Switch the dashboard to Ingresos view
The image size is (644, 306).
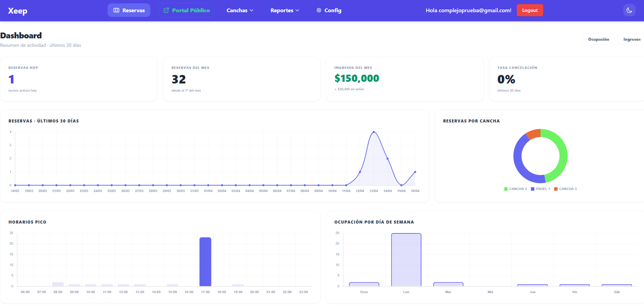coord(632,39)
